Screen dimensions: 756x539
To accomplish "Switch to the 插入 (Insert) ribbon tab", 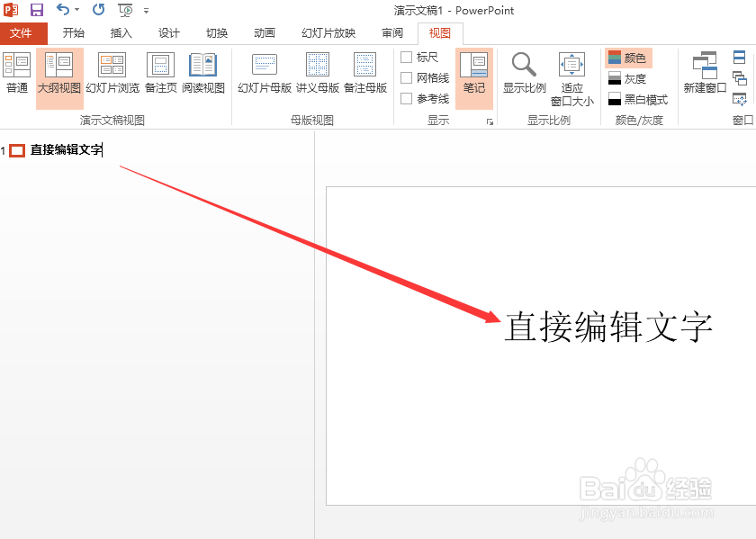I will tap(121, 32).
